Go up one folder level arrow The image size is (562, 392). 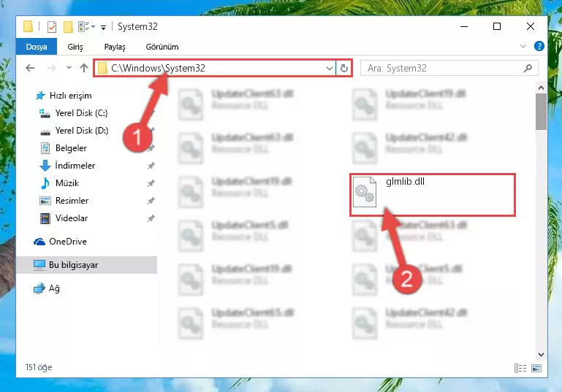(x=84, y=68)
